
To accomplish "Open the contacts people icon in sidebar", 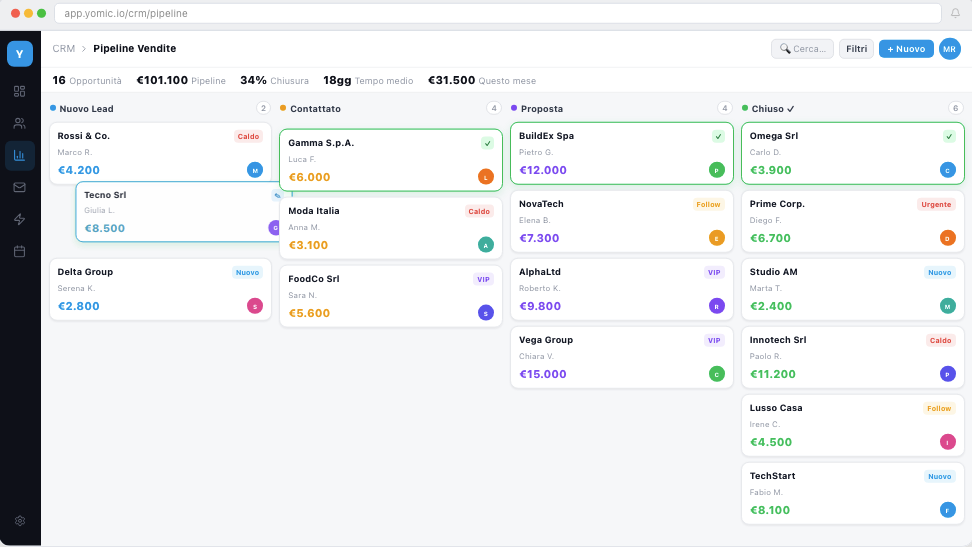I will pos(20,123).
